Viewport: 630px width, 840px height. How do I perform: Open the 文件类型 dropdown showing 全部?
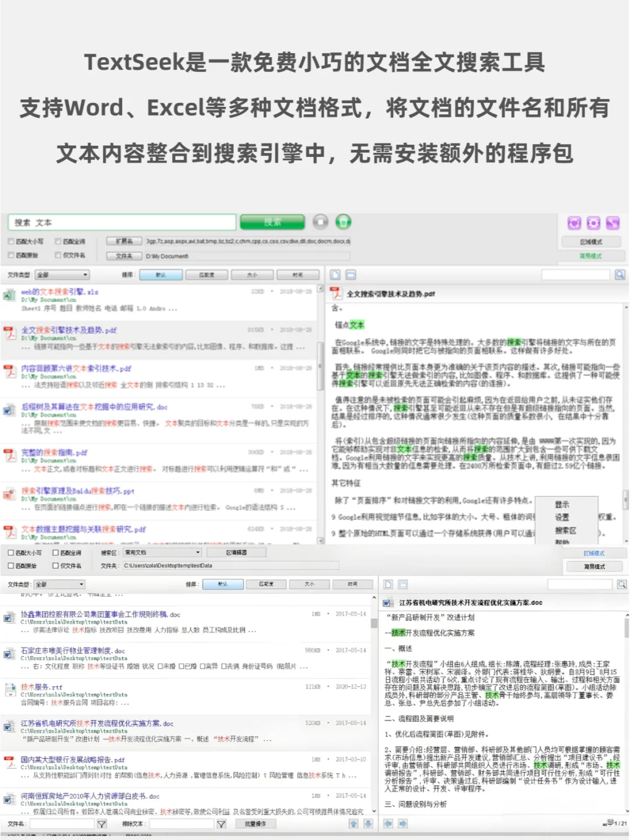[61, 274]
